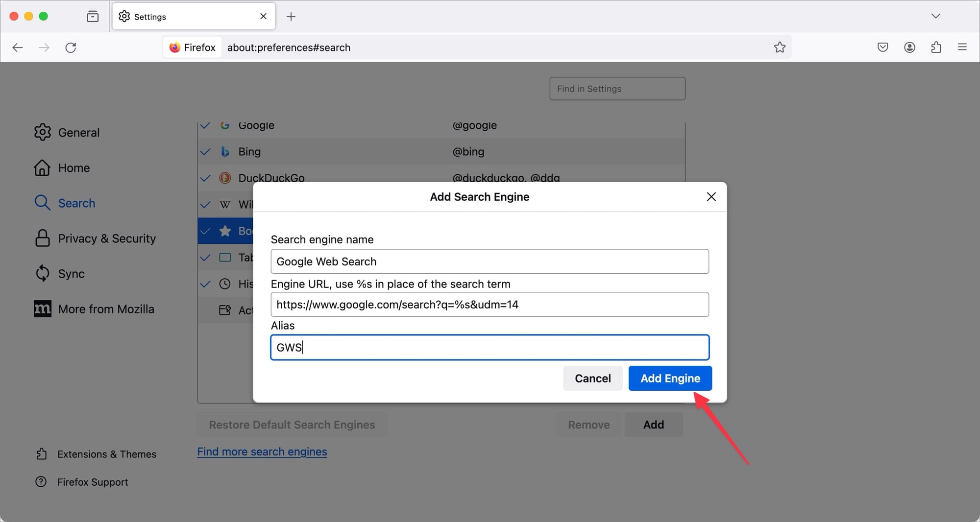Close the Settings tab
980x522 pixels.
[x=263, y=17]
